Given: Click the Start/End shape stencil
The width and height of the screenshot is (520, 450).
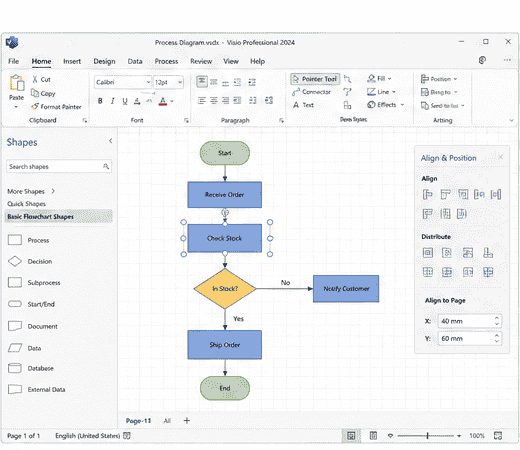Looking at the screenshot, I should click(15, 304).
